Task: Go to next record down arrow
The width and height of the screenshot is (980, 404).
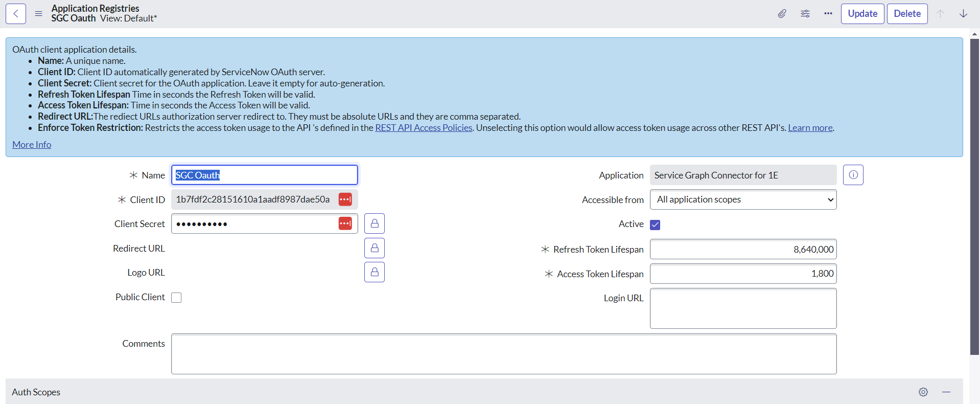Action: [x=963, y=14]
